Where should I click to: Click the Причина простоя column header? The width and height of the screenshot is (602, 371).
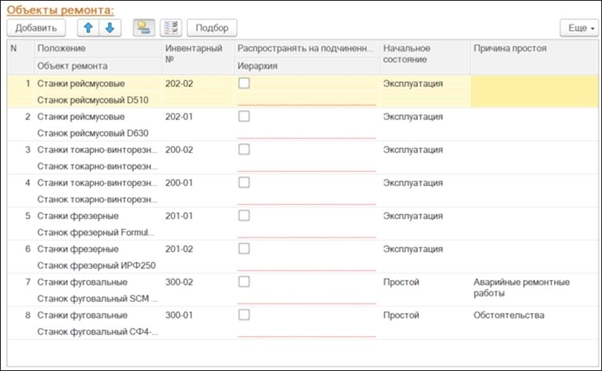534,57
